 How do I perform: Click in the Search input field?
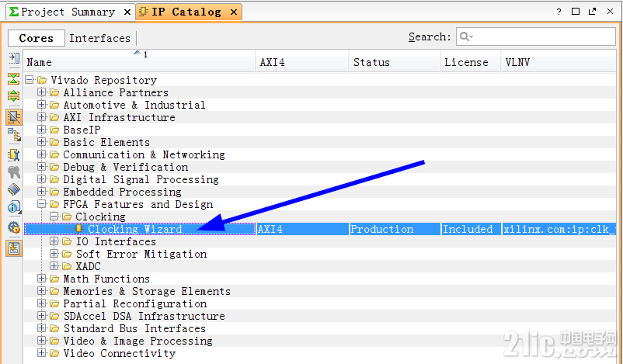coord(535,36)
